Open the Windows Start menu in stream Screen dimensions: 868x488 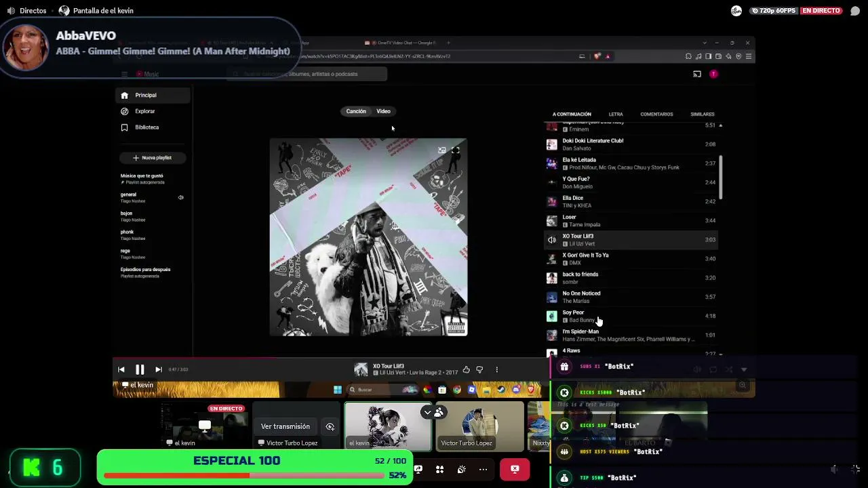pos(338,390)
